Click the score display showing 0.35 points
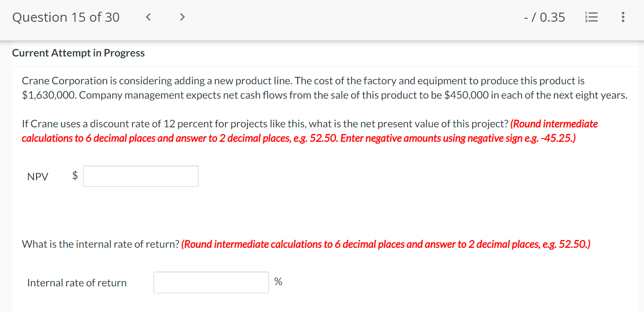 (x=544, y=17)
